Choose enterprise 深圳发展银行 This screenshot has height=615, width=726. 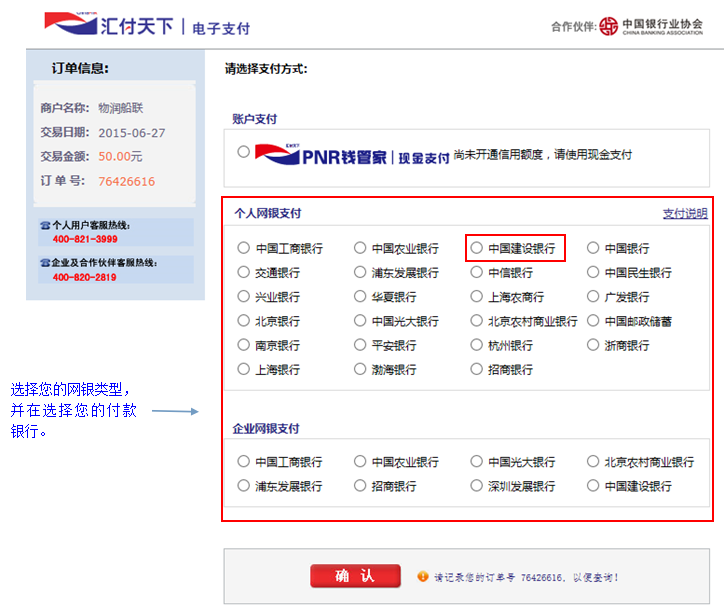[476, 485]
